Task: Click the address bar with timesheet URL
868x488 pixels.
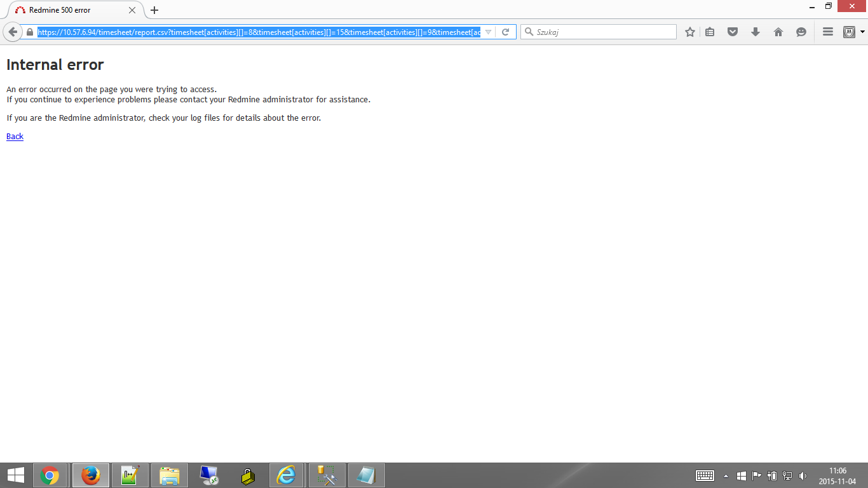Action: pyautogui.click(x=259, y=32)
